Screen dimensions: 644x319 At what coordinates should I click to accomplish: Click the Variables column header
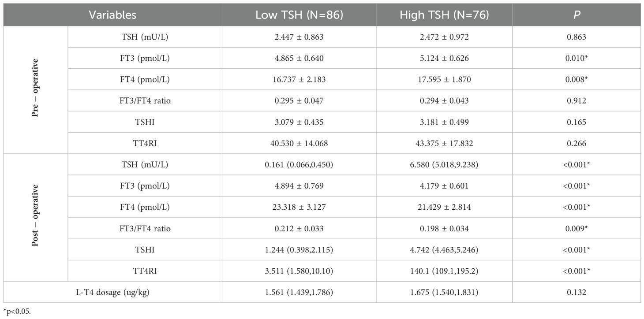(112, 15)
